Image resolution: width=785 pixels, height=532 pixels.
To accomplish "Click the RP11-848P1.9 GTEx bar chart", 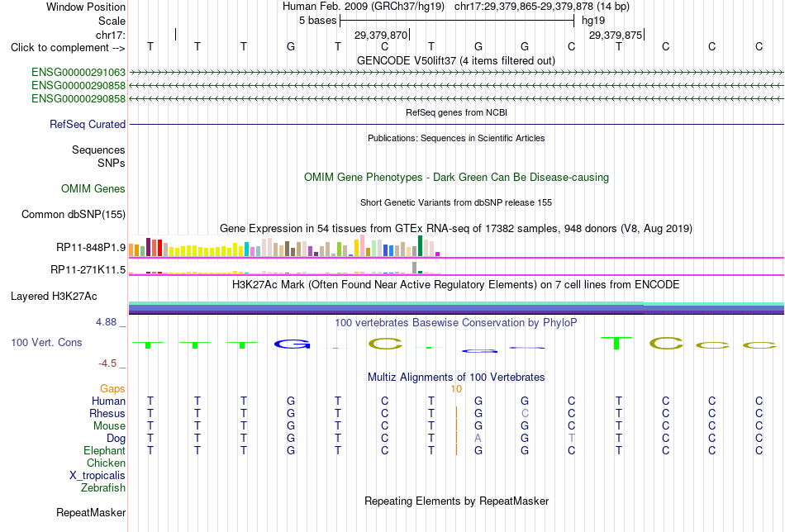I will pos(284,247).
